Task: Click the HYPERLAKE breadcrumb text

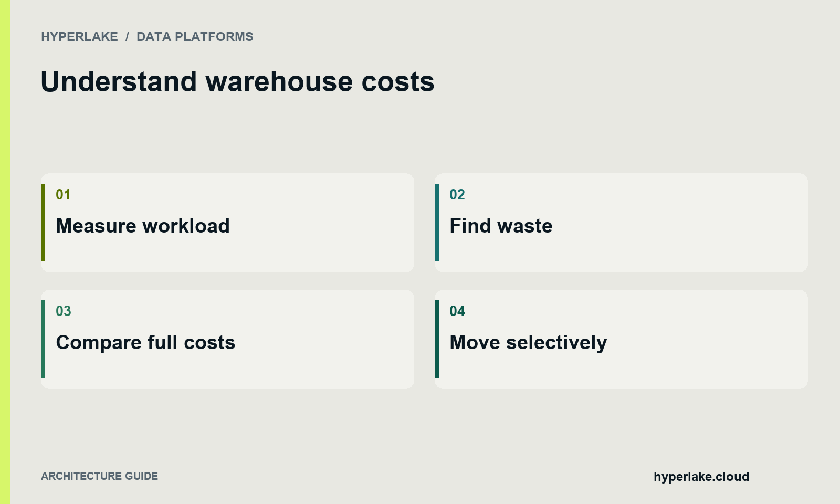Action: point(79,37)
